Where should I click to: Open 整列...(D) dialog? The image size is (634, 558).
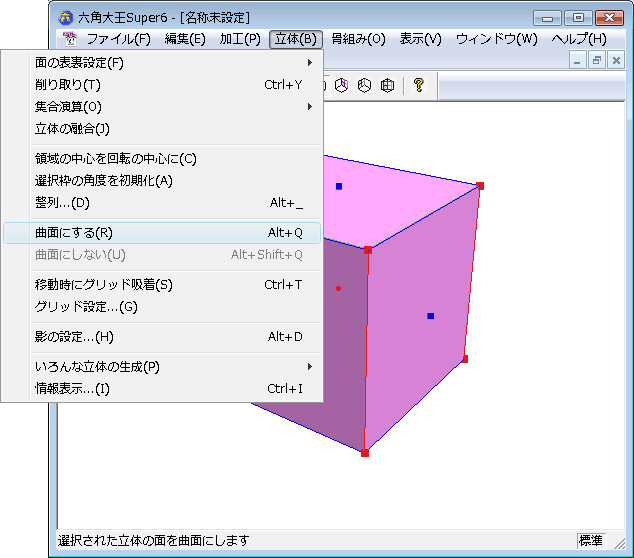162,203
